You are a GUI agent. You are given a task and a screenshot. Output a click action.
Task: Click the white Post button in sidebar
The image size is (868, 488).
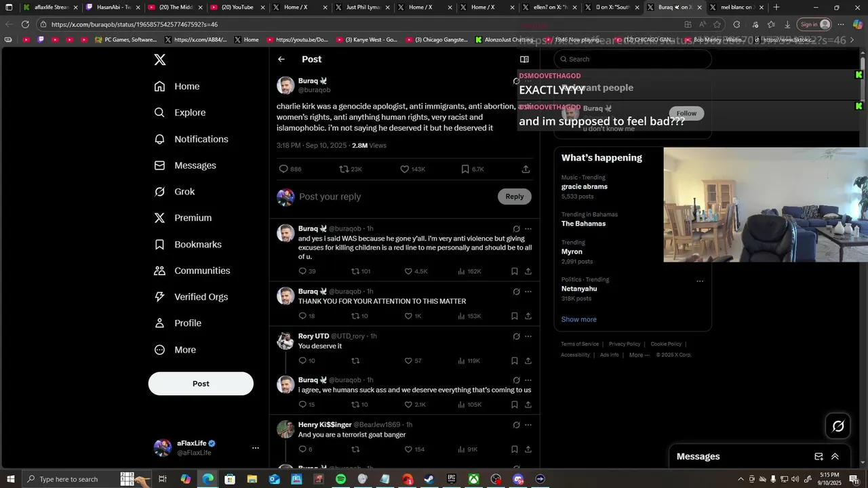201,384
